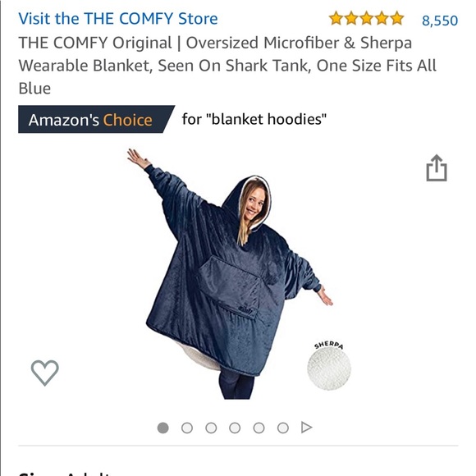Add item to wishlist with heart icon
The width and height of the screenshot is (476, 476).
(x=45, y=373)
